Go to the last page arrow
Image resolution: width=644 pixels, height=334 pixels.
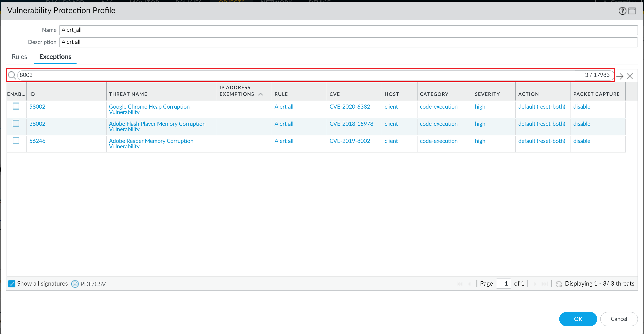tap(544, 284)
